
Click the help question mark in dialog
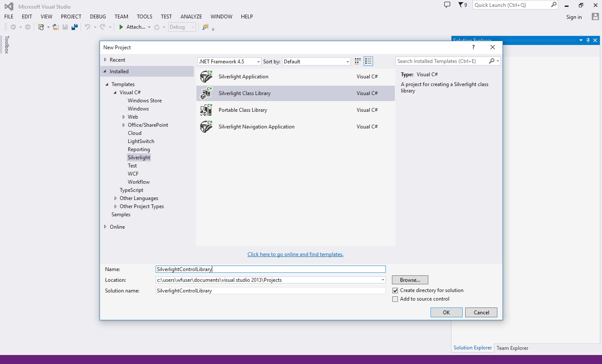pyautogui.click(x=473, y=48)
